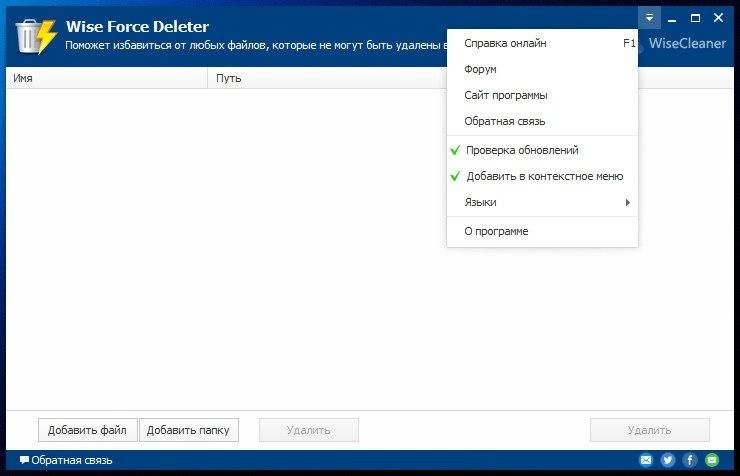The width and height of the screenshot is (740, 476).
Task: Click the WiseCleaner brand link
Action: tap(687, 43)
